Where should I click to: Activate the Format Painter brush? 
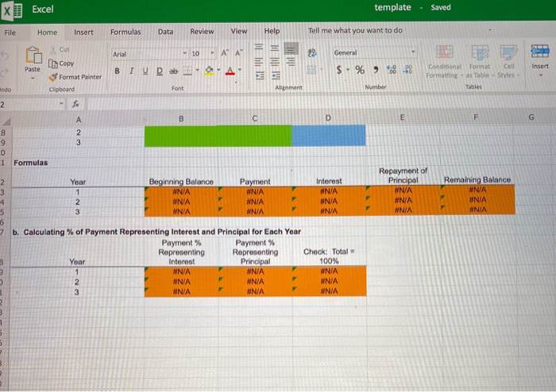pos(53,77)
